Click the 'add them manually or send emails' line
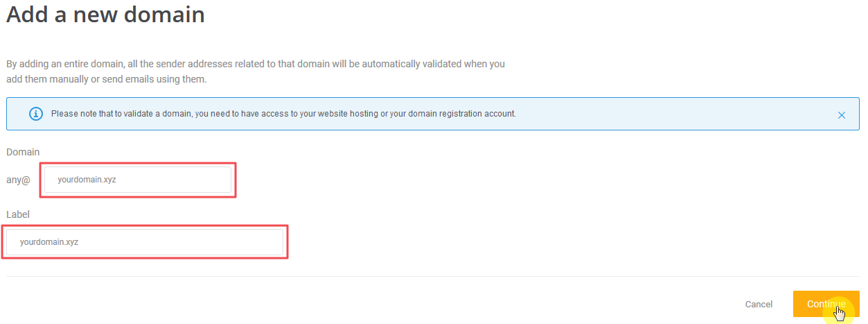The width and height of the screenshot is (868, 324). tap(106, 80)
